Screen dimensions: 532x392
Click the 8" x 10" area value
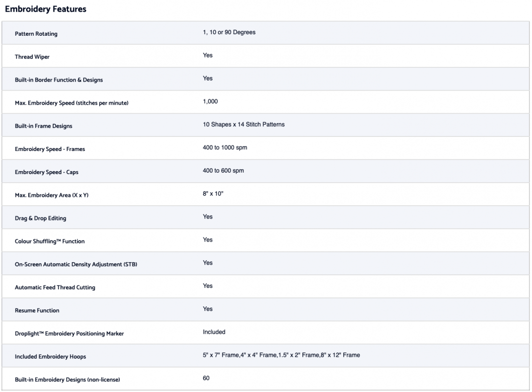tap(213, 194)
